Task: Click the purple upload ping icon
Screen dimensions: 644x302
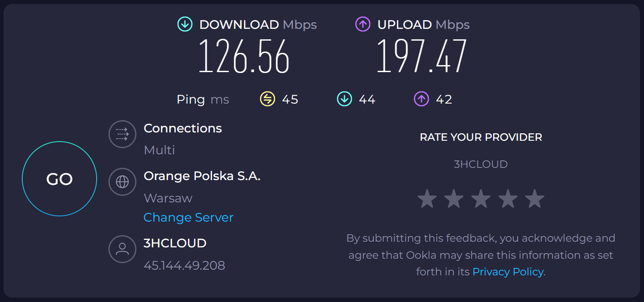Action: [421, 99]
